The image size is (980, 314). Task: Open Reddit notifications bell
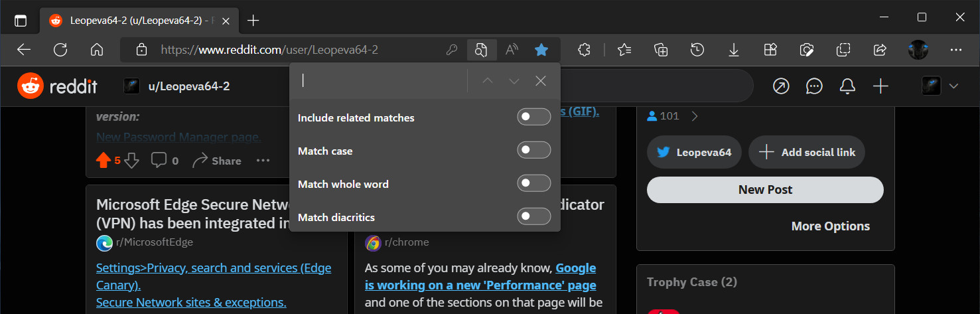coord(847,86)
